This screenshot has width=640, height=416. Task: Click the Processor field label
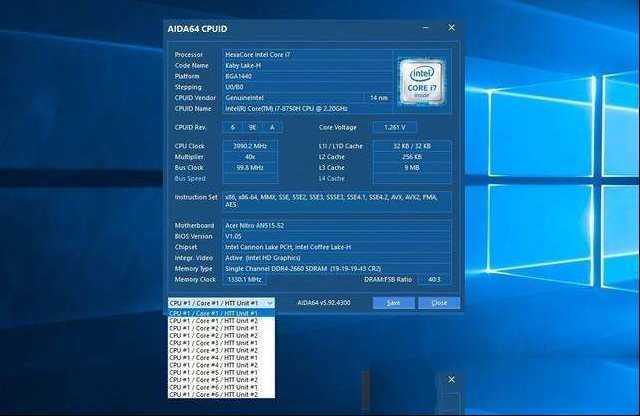click(189, 54)
